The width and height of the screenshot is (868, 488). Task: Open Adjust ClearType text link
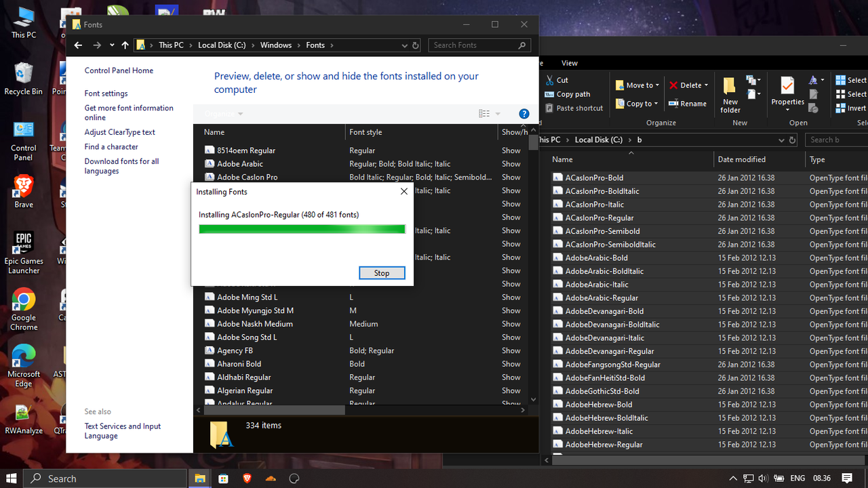[x=119, y=132]
